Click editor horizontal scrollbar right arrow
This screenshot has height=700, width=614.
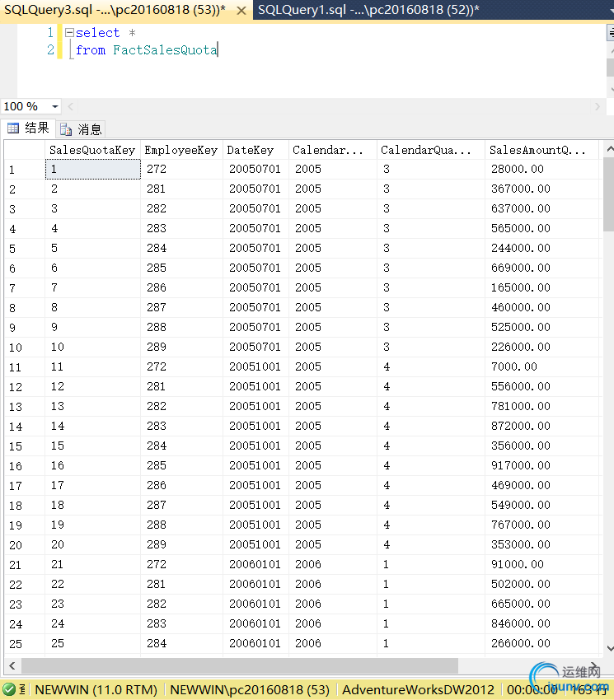[x=597, y=107]
